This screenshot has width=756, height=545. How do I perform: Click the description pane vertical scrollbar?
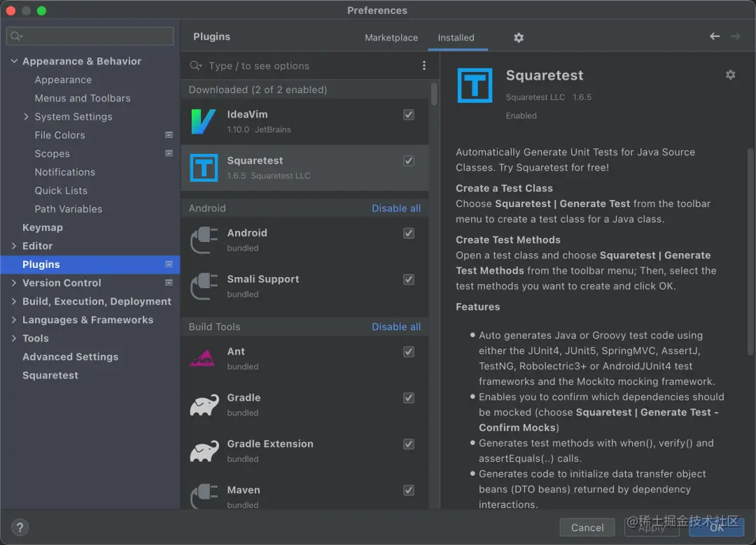click(750, 252)
